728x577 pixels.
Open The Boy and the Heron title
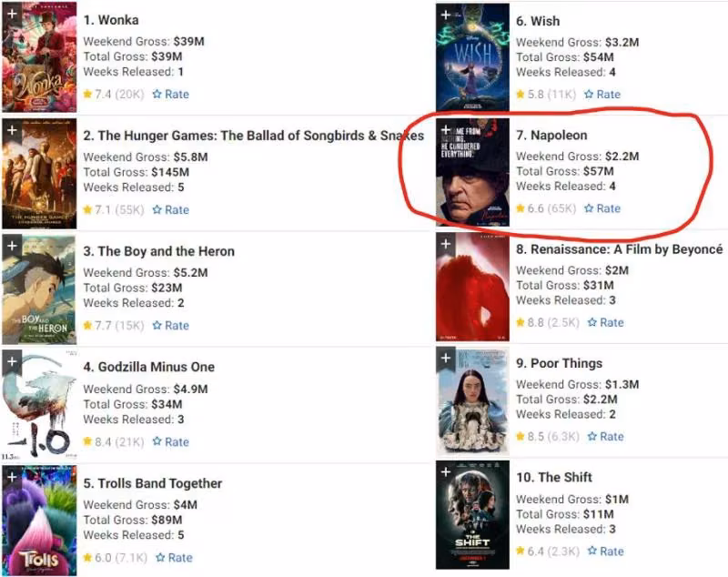click(x=158, y=251)
